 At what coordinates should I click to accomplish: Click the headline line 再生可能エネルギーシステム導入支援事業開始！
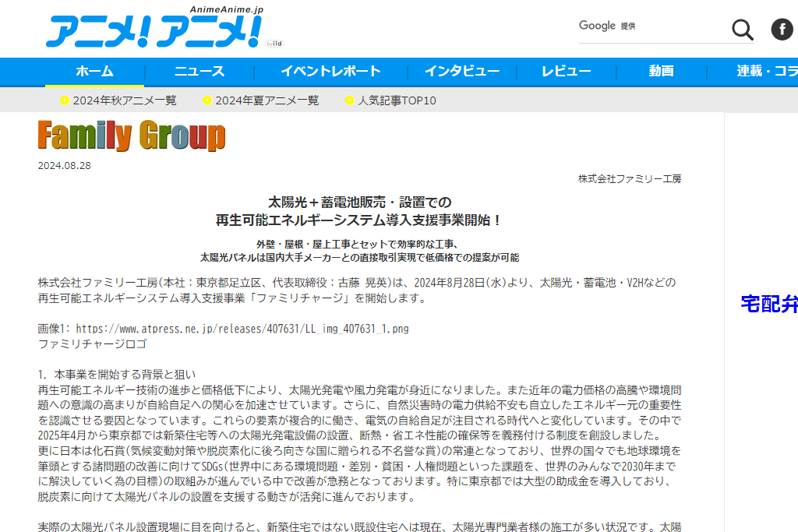tap(360, 220)
